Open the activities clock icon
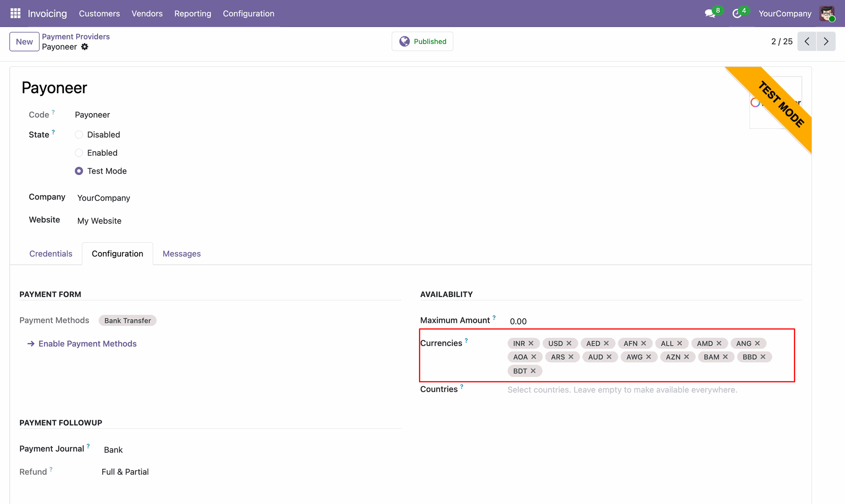 tap(737, 14)
